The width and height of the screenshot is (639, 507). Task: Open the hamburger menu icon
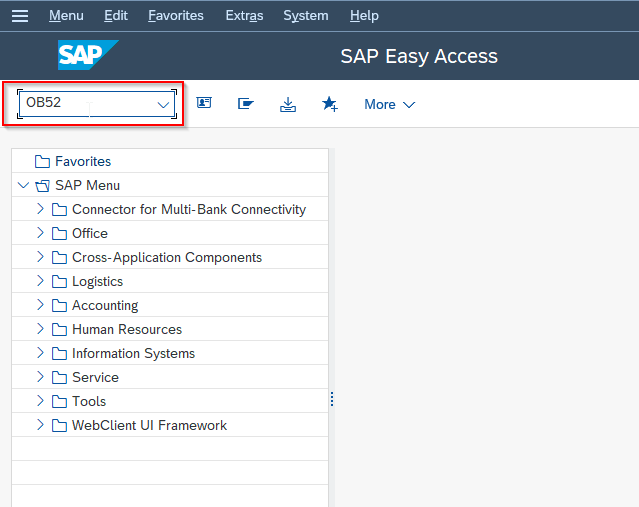point(20,15)
